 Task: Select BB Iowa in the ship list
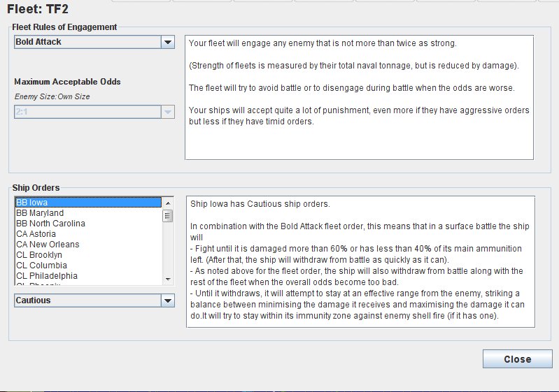point(88,203)
